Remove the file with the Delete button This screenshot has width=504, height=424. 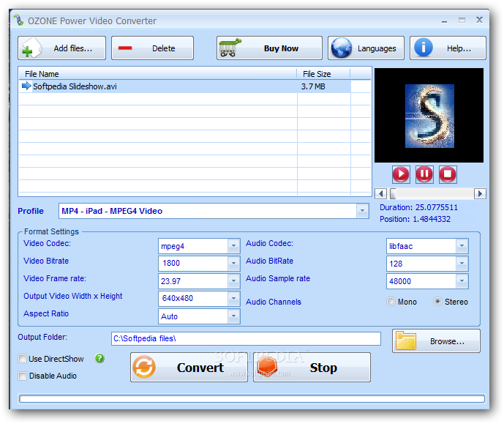pyautogui.click(x=152, y=48)
